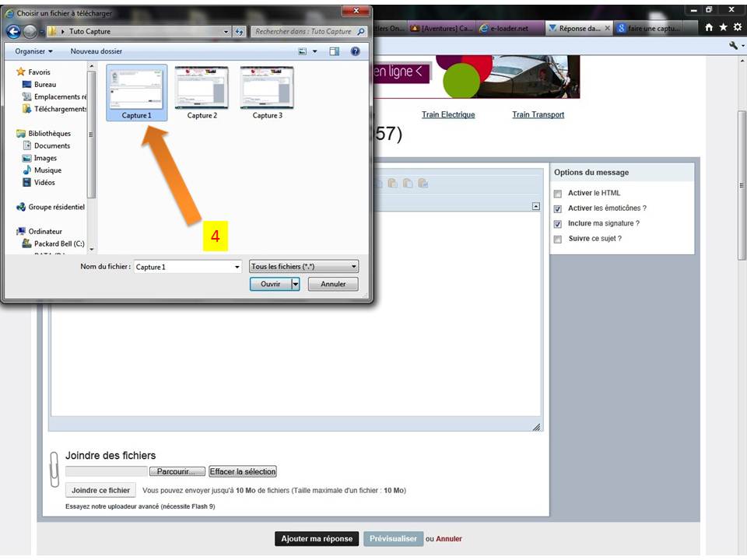The width and height of the screenshot is (747, 560).
Task: Click the refresh button beside address bar
Action: point(239,32)
